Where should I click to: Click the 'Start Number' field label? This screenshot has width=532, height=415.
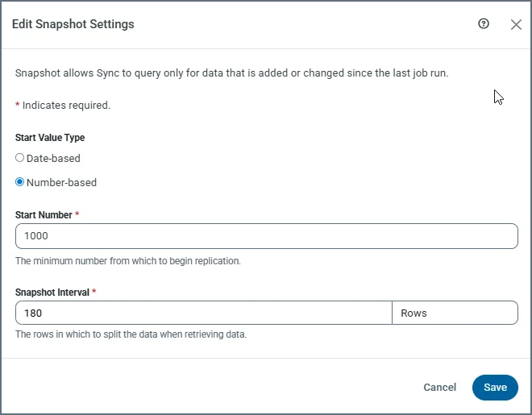44,215
